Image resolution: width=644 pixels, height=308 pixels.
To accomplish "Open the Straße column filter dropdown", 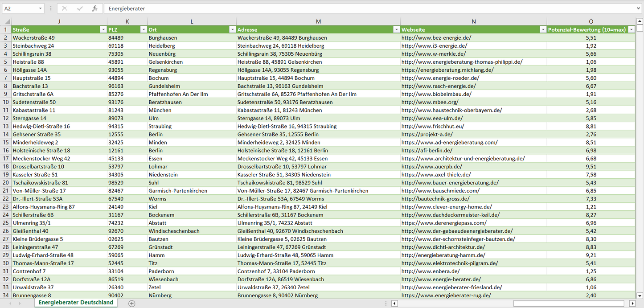I will 103,29.
